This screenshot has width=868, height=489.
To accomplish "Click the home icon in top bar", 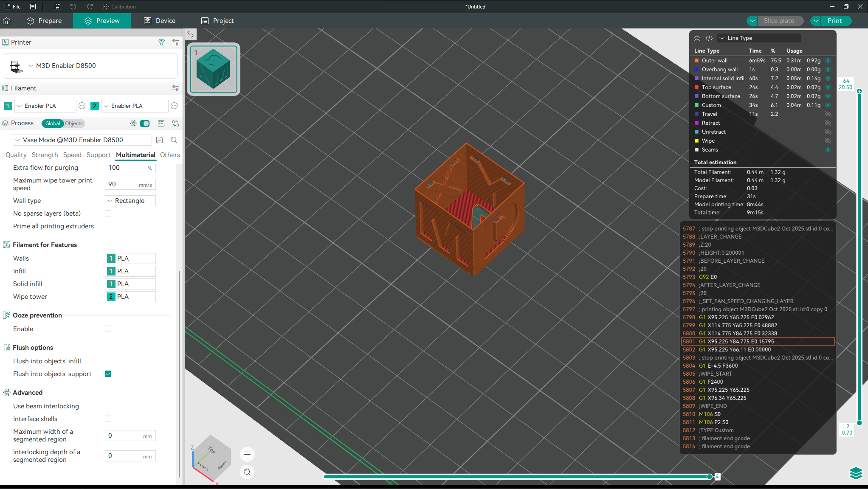I will [x=7, y=21].
